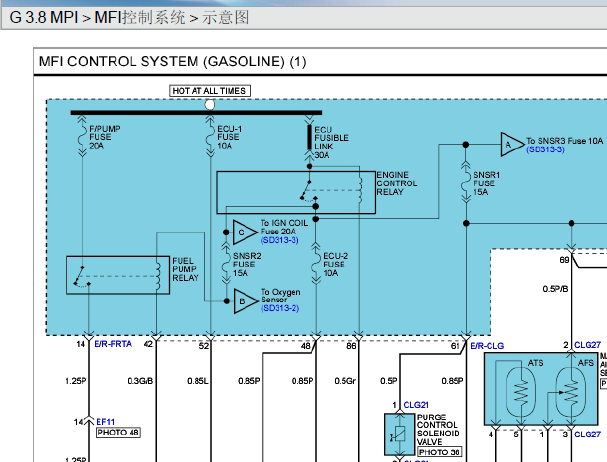Viewport: 607px width, 462px height.
Task: Click the To IGN COIL Fuse 20A text
Action: [284, 227]
